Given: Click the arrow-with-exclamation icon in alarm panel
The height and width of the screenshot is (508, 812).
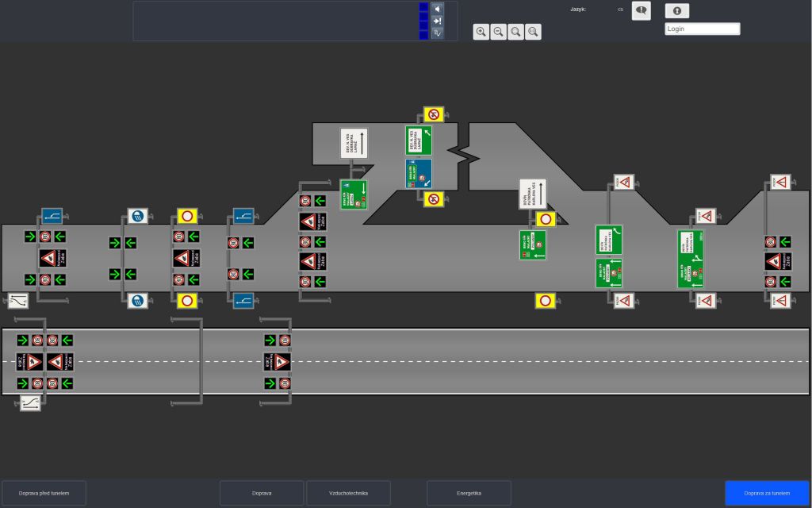Looking at the screenshot, I should pyautogui.click(x=437, y=21).
